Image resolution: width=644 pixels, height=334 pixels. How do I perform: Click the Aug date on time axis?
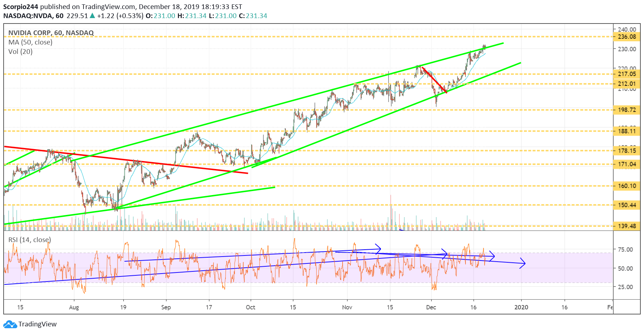[74, 307]
